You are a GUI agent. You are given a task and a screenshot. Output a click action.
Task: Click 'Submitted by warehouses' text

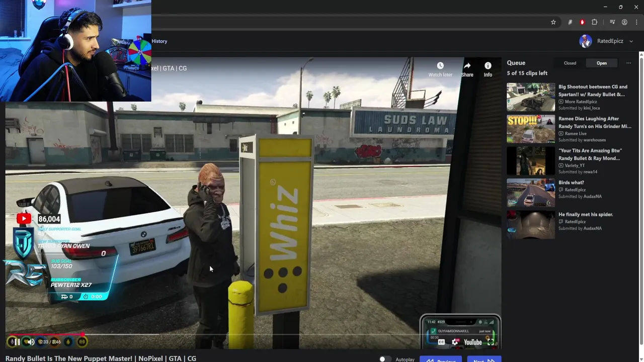(x=582, y=140)
